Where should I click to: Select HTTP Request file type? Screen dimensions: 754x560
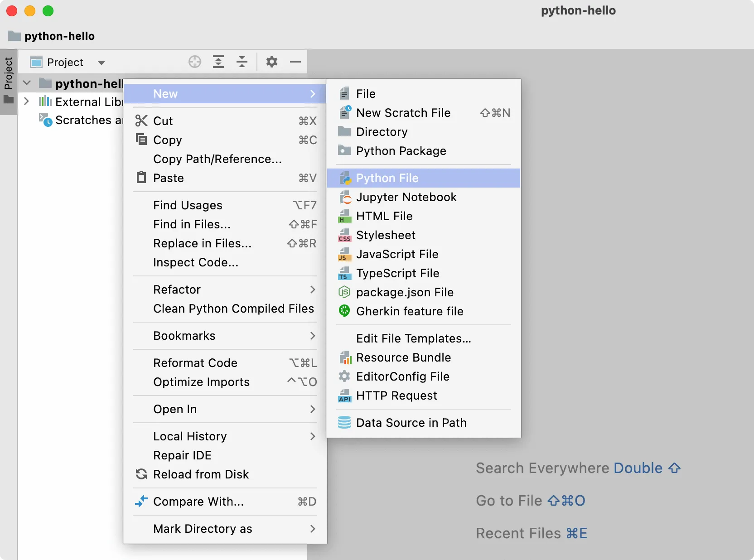[x=396, y=395]
